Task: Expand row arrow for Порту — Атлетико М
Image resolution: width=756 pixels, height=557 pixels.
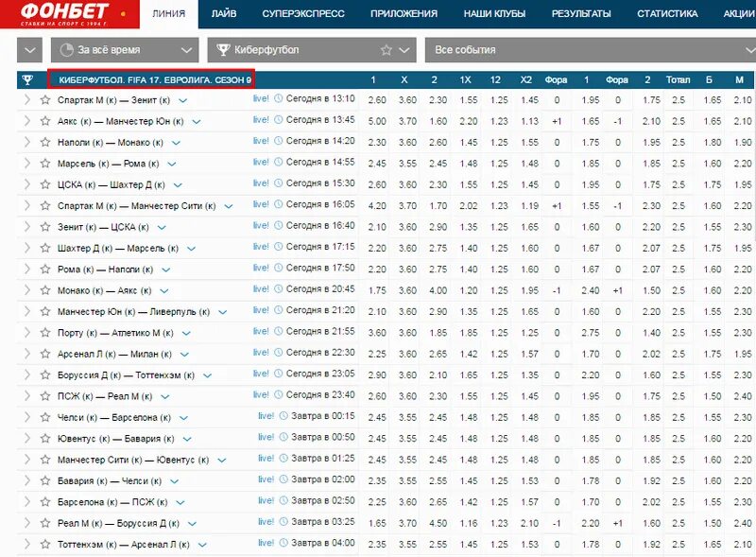Action: [x=27, y=333]
